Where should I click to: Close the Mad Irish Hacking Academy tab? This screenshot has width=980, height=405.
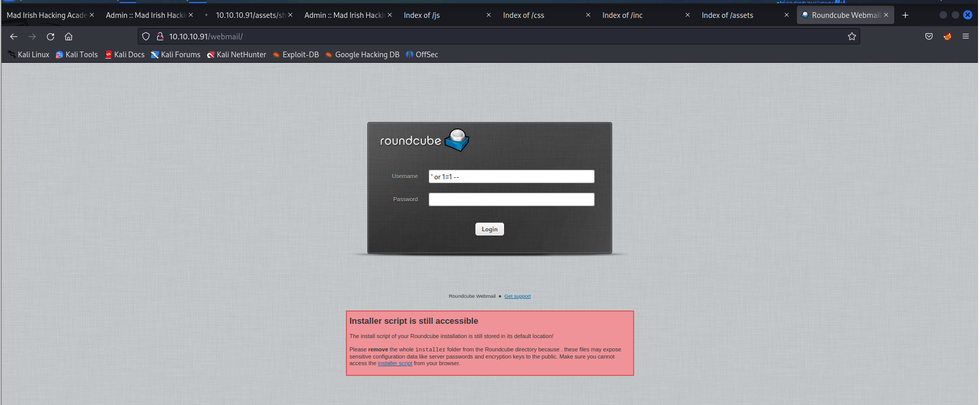(92, 15)
